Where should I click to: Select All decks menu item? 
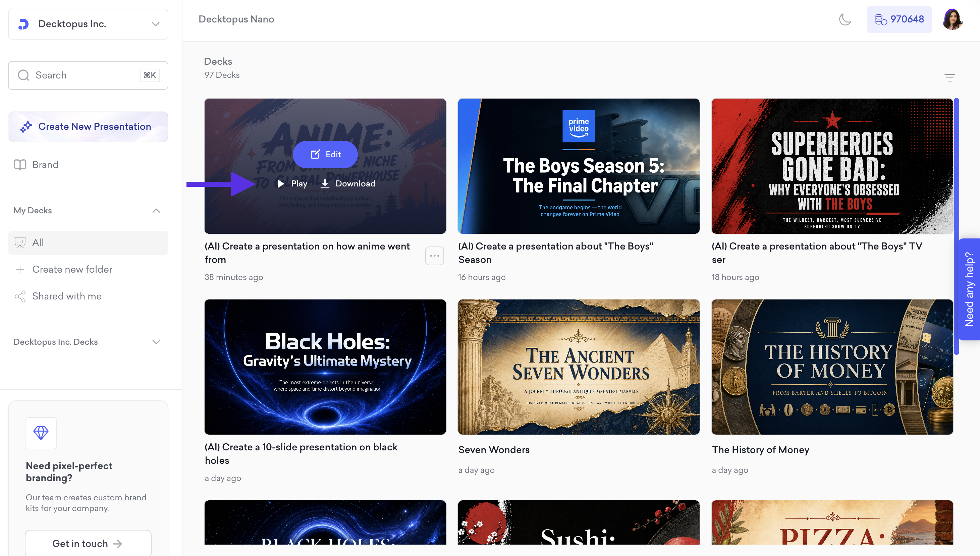pos(88,242)
